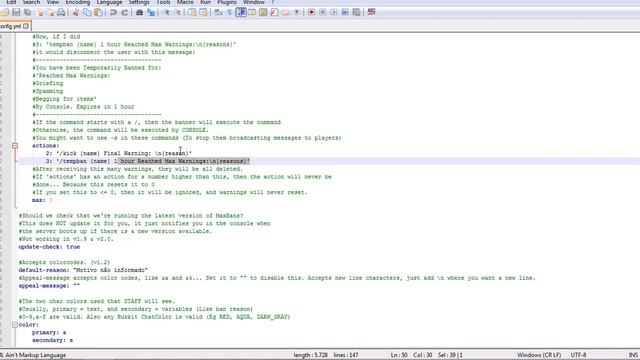This screenshot has width=640, height=360.
Task: Open the Settings menu
Action: (x=139, y=2)
